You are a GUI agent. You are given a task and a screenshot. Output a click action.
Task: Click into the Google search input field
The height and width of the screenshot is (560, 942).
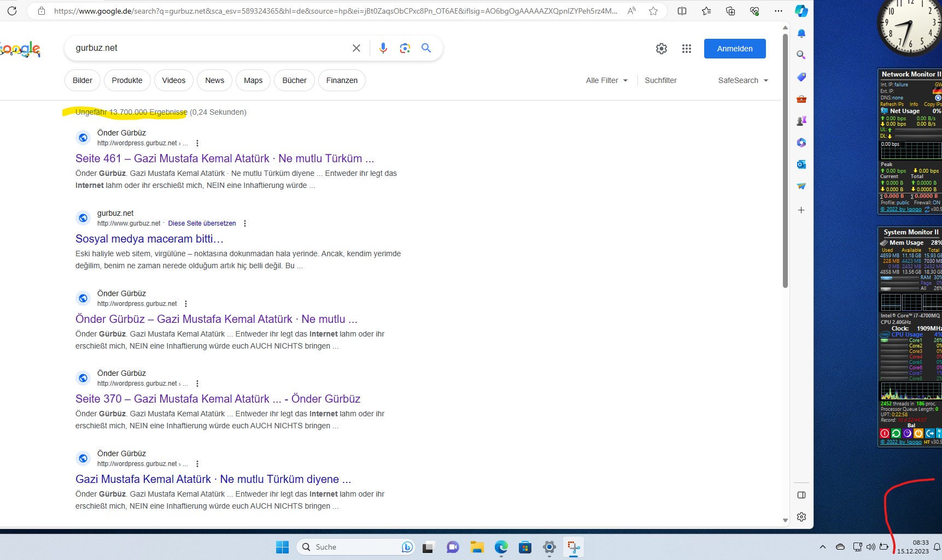coord(210,48)
